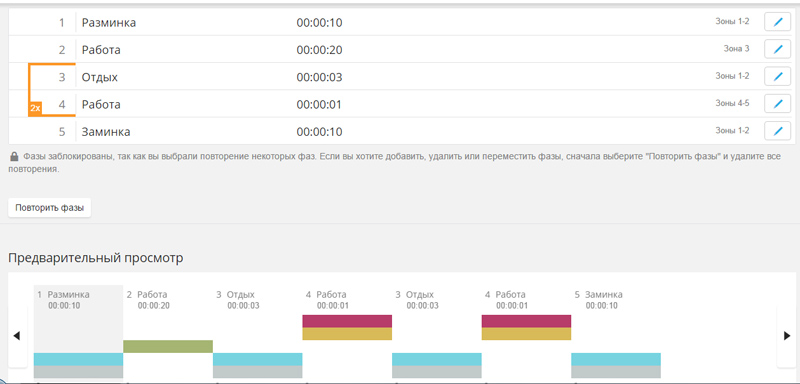The width and height of the screenshot is (800, 384).
Task: Edit the Отдых phase with pencil icon
Action: tap(777, 76)
